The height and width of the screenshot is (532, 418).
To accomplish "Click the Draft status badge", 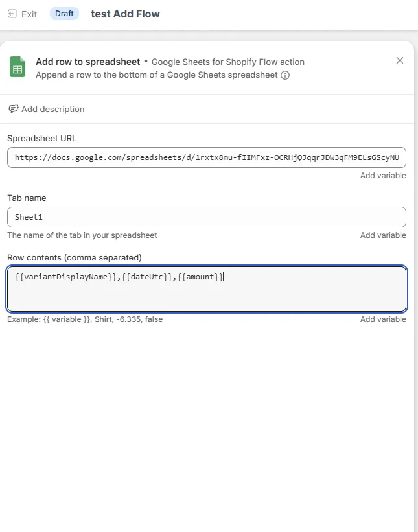I will click(x=64, y=14).
